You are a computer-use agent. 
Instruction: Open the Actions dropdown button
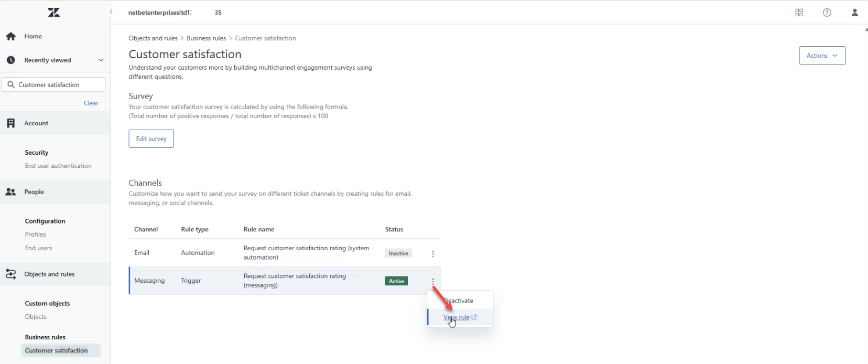(821, 56)
